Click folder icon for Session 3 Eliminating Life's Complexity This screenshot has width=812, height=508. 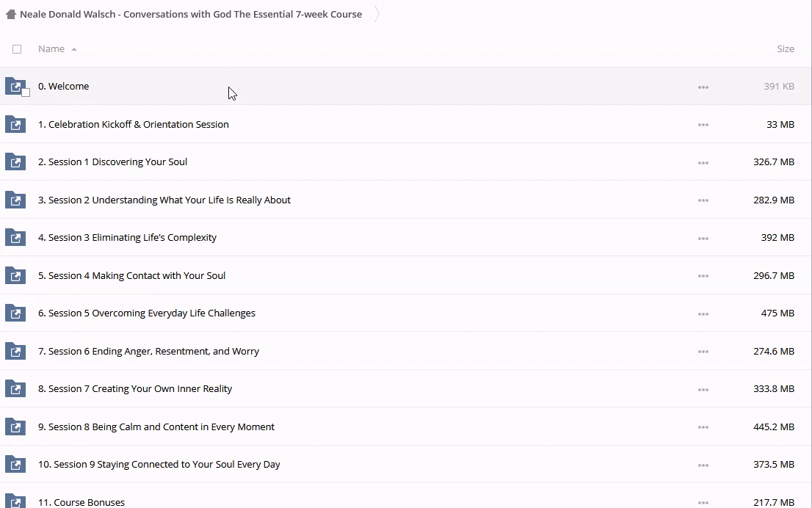(15, 238)
